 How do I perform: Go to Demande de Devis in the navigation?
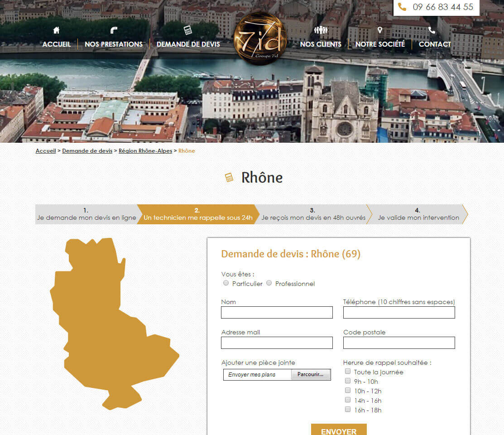pos(188,44)
